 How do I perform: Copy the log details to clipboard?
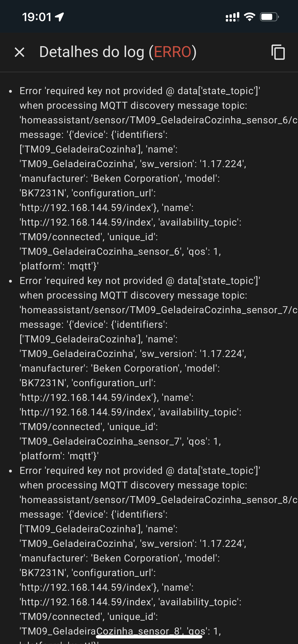tap(278, 52)
